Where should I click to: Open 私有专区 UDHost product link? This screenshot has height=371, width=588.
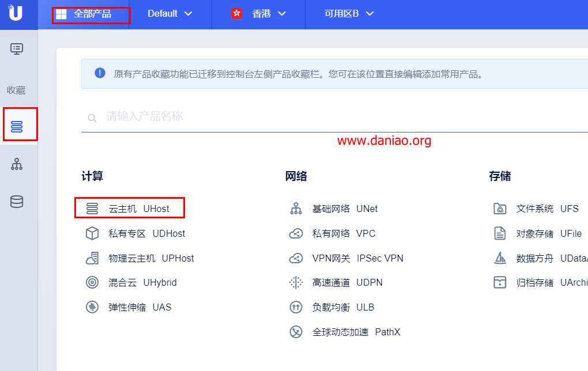click(x=146, y=233)
